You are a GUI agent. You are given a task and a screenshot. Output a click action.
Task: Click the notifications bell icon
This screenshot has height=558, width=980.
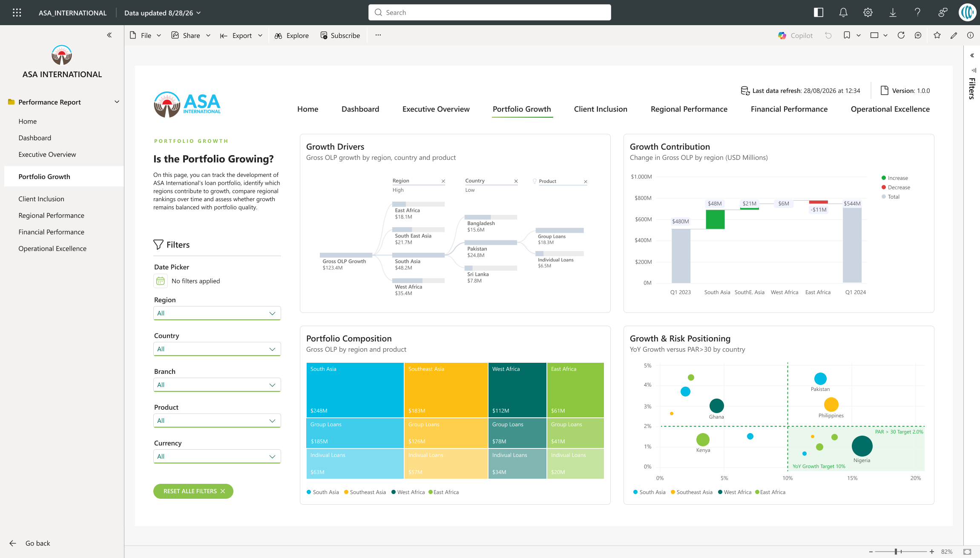[x=843, y=13]
